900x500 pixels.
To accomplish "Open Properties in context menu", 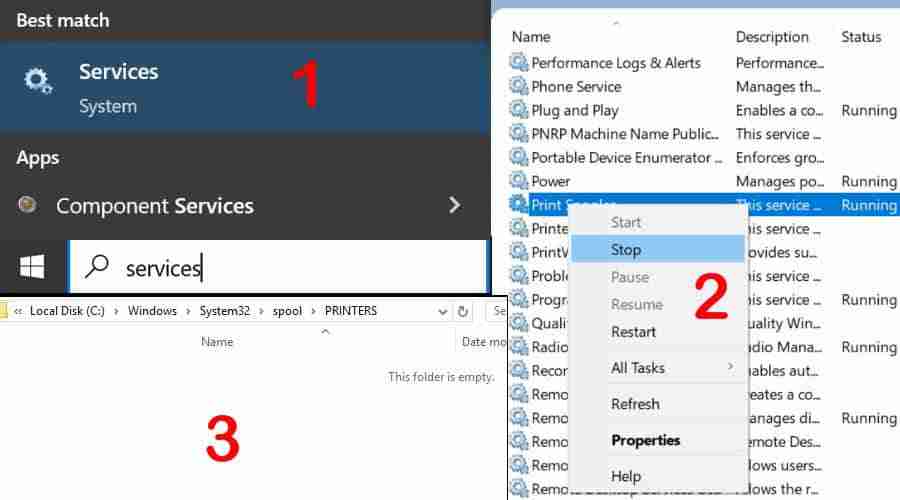I will click(x=658, y=440).
